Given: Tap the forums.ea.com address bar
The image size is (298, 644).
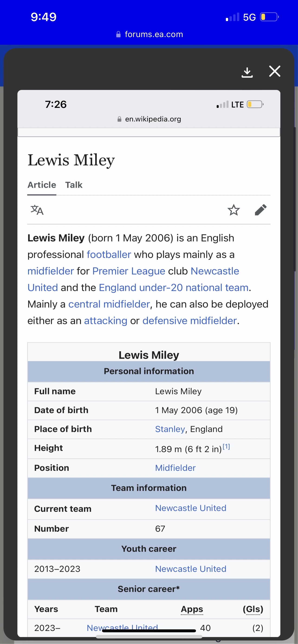Looking at the screenshot, I should 154,34.
